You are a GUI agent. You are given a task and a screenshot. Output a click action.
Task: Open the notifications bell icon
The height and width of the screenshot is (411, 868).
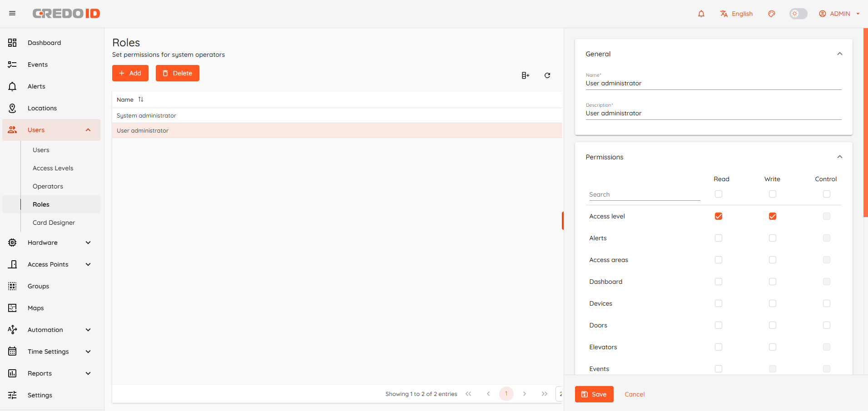pyautogui.click(x=701, y=14)
